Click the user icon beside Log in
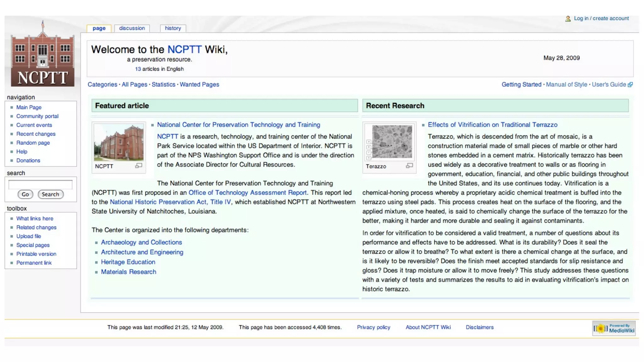The height and width of the screenshot is (362, 644). [x=568, y=19]
